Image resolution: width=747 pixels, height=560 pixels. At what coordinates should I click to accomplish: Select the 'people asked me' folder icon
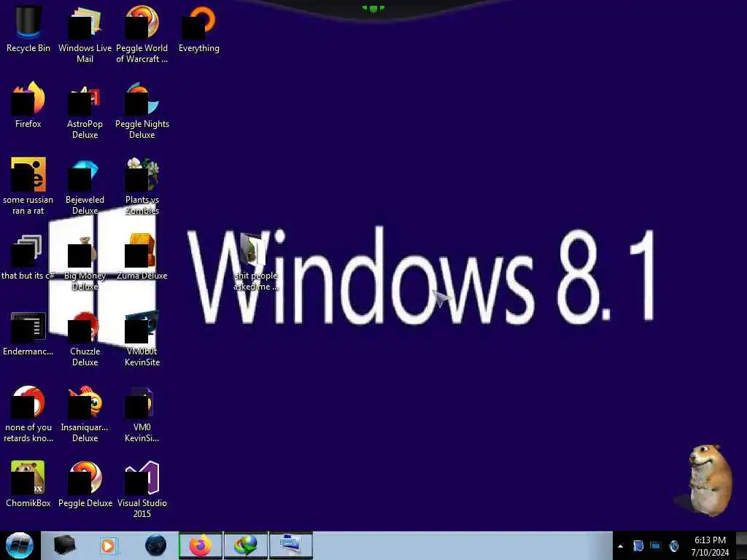coord(256,262)
